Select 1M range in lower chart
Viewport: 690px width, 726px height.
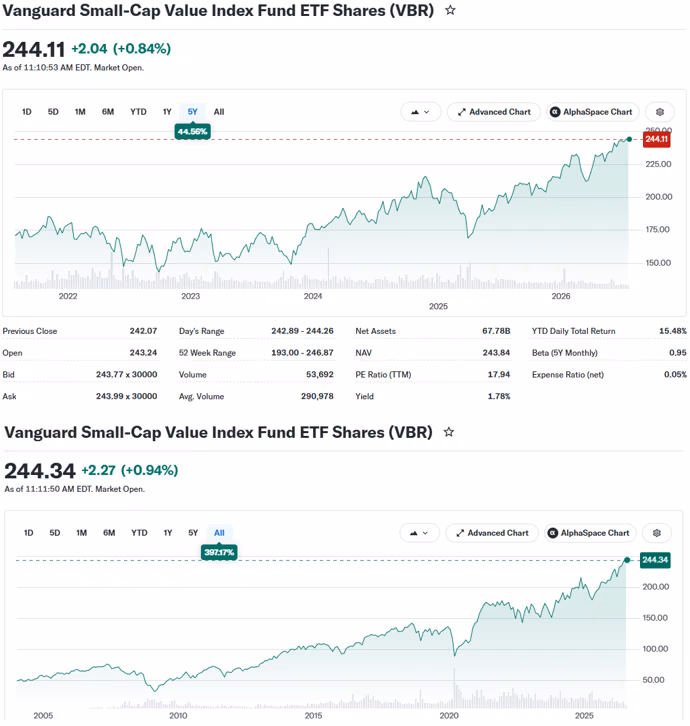click(82, 532)
